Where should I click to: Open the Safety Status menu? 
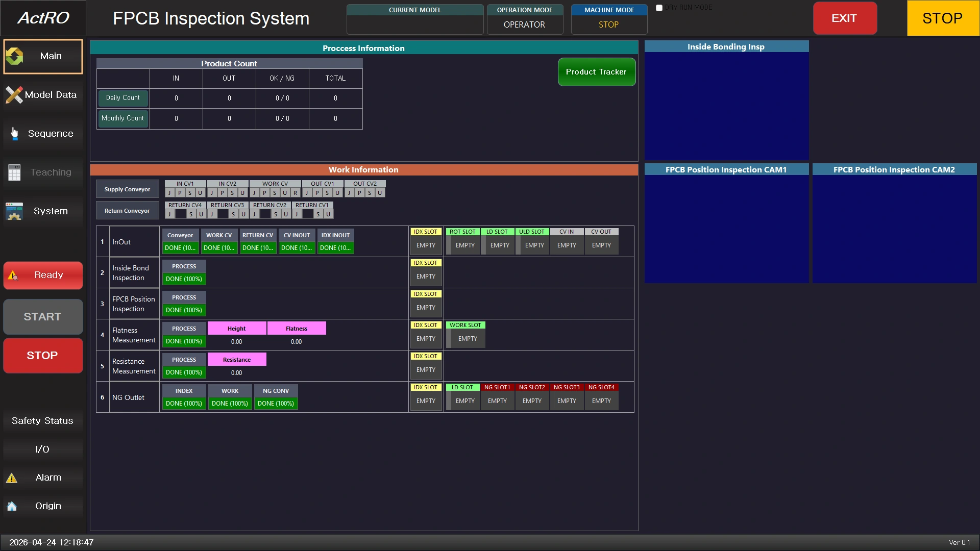coord(43,421)
